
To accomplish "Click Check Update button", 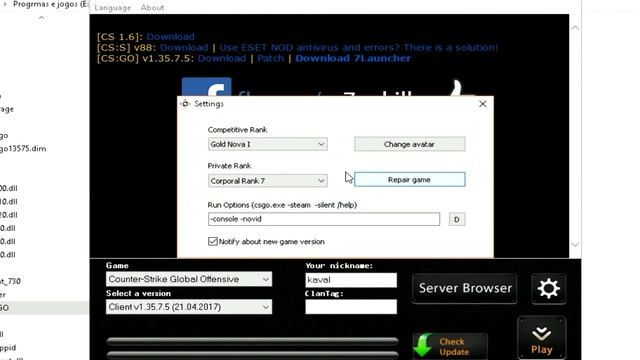I will click(x=450, y=347).
